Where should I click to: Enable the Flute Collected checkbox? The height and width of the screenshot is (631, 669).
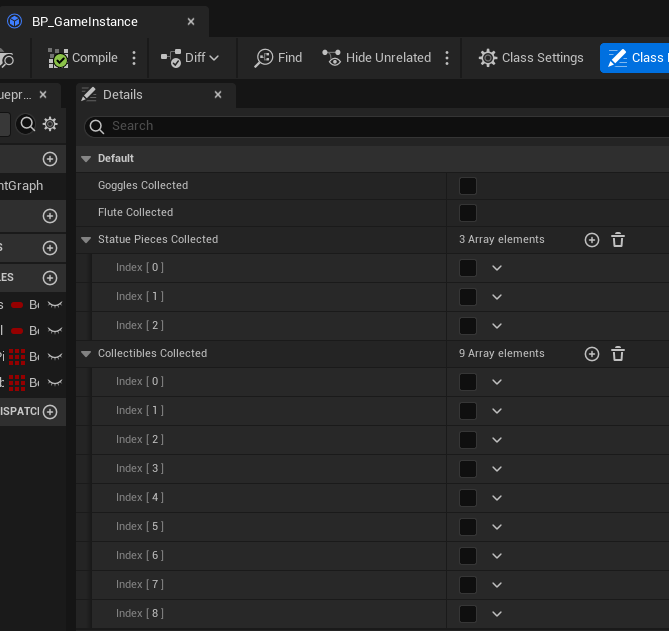pyautogui.click(x=467, y=213)
